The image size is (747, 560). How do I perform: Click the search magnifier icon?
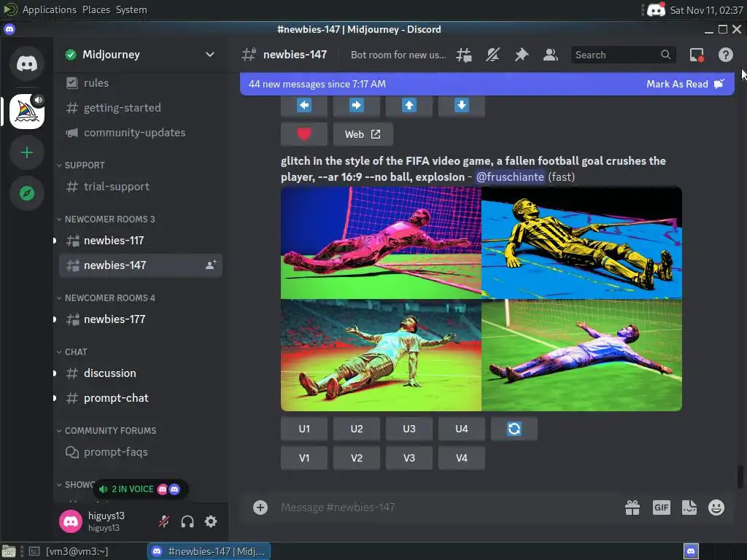(665, 55)
